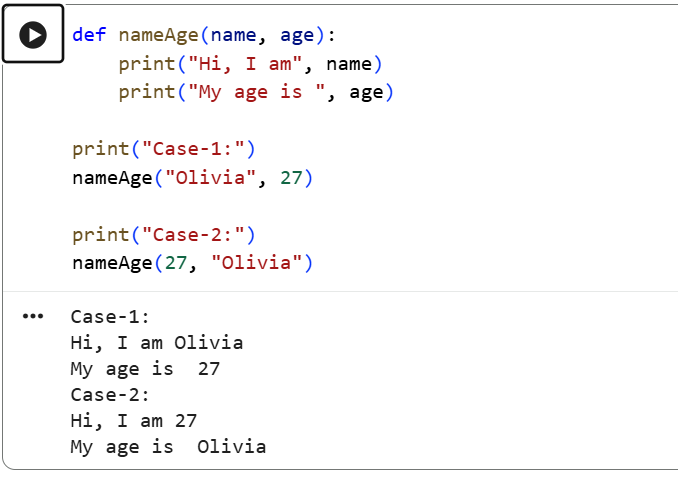Click the "Hi, I am Olivia" output line
The height and width of the screenshot is (483, 678).
157,343
